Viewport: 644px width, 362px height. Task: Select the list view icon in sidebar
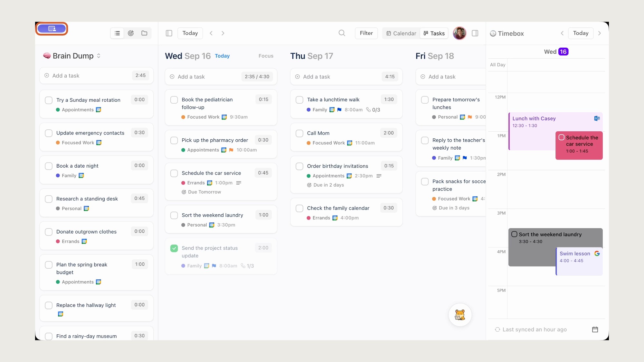point(117,33)
